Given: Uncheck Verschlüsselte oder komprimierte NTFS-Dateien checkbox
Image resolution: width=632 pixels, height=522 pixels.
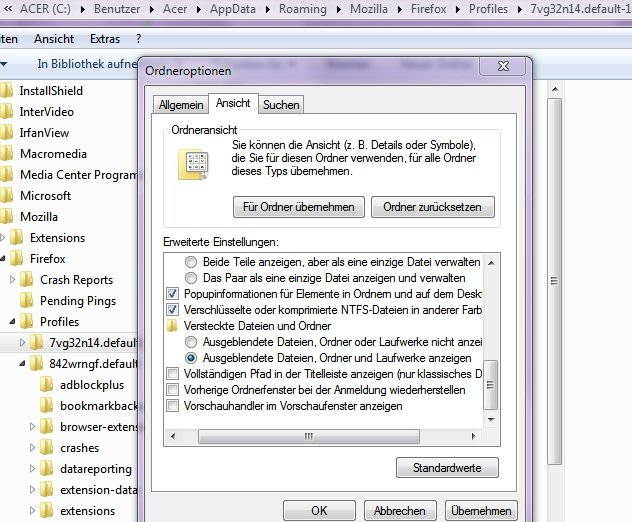Looking at the screenshot, I should click(x=173, y=310).
